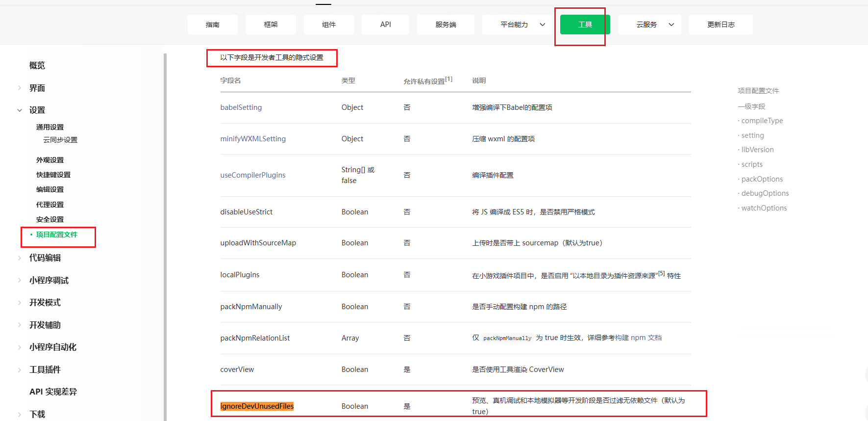
Task: Click the 增强编译下Babel的配置项 description
Action: pyautogui.click(x=512, y=107)
